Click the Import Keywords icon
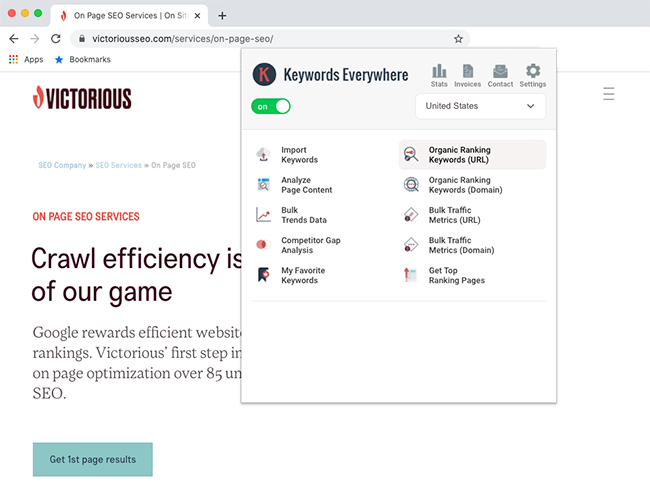 coord(264,155)
